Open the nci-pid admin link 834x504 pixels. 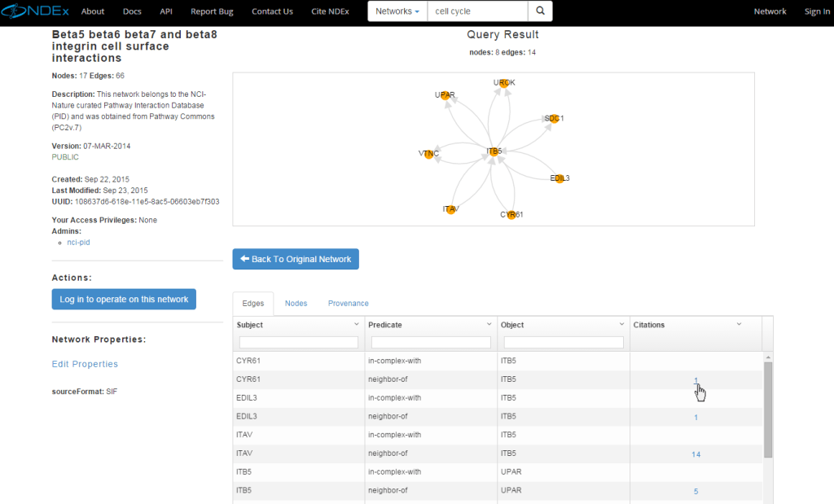78,243
